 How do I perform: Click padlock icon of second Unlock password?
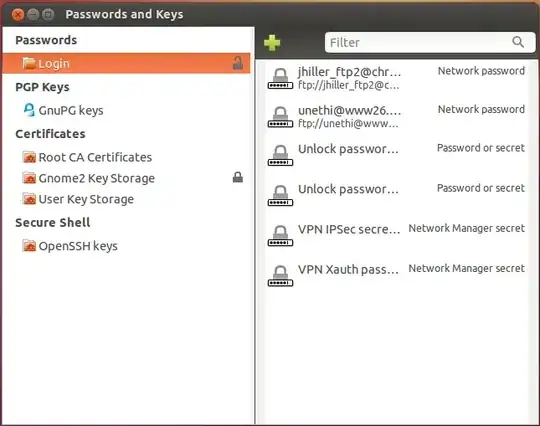(x=280, y=195)
